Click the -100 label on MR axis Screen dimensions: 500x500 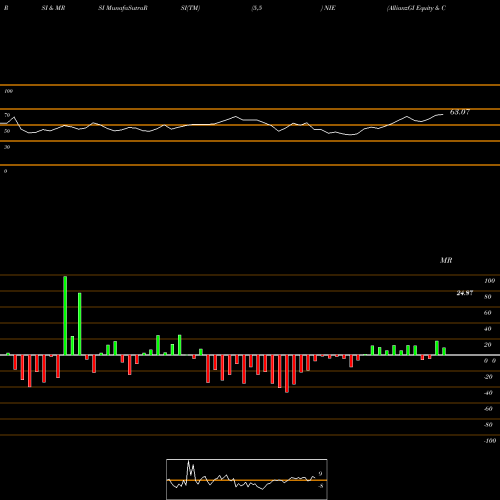(x=490, y=441)
